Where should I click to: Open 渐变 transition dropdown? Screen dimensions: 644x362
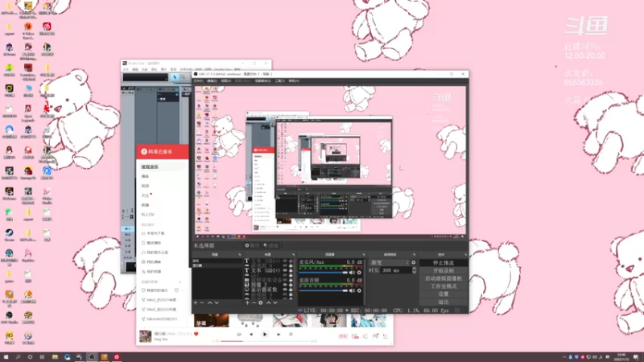point(390,263)
